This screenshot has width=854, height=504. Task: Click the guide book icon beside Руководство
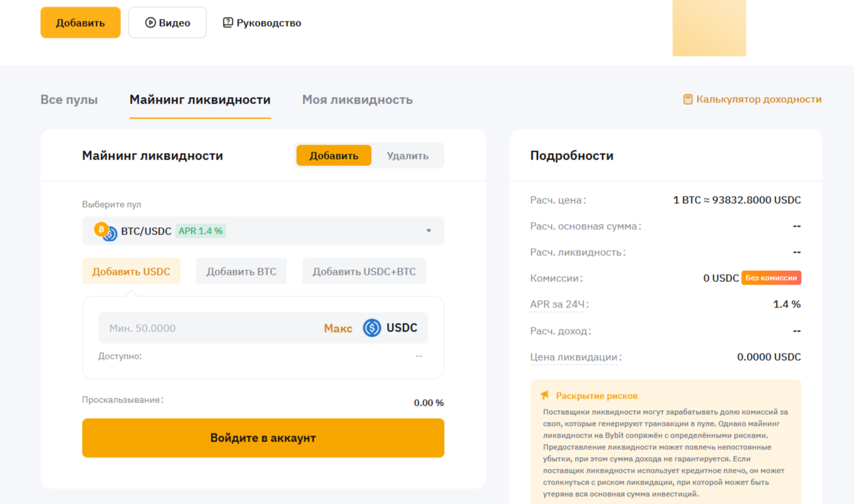228,23
